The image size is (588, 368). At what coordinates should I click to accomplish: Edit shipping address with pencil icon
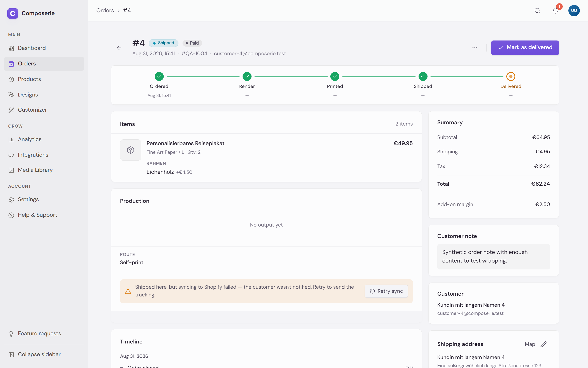pyautogui.click(x=543, y=344)
